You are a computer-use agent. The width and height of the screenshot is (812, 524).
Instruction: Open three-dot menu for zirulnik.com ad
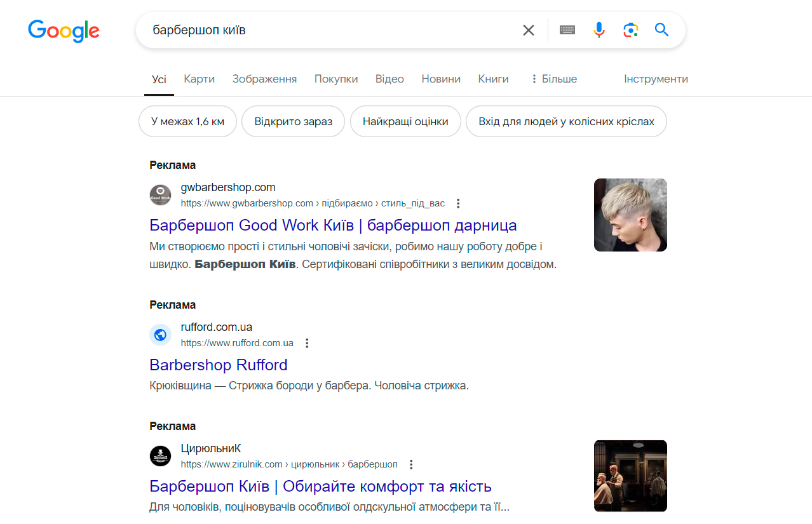click(x=411, y=464)
